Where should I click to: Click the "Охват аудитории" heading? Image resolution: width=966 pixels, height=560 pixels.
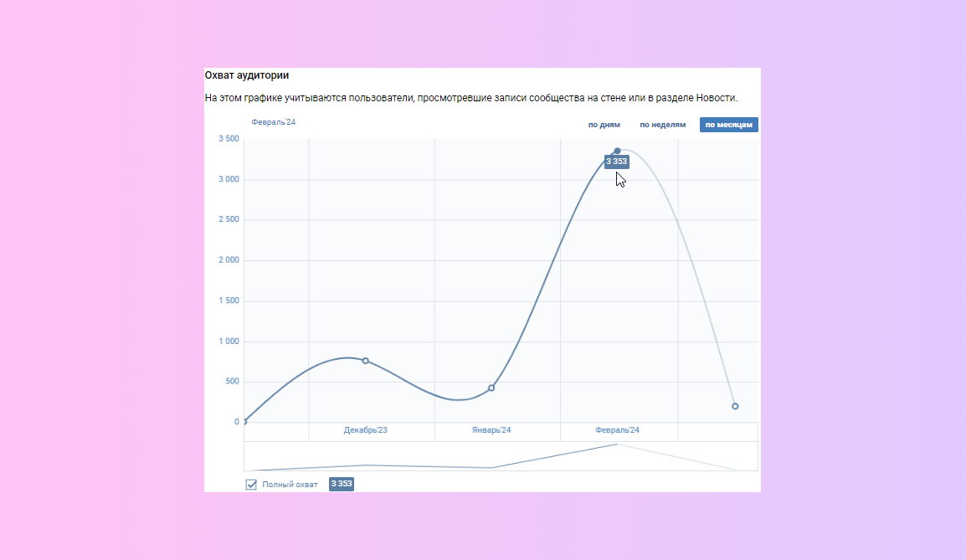tap(247, 75)
